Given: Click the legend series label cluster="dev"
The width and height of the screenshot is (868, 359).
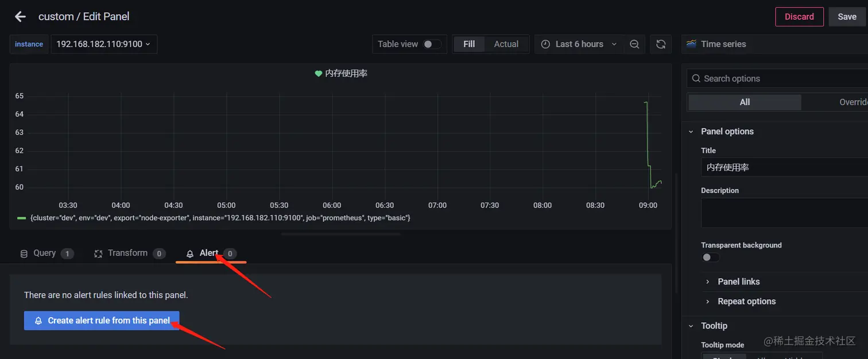Looking at the screenshot, I should (220, 218).
